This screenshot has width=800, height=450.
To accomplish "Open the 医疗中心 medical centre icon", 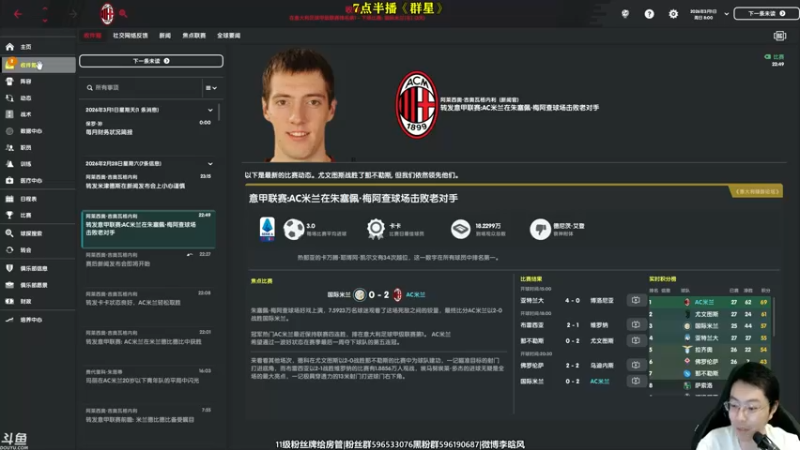I will [x=10, y=181].
